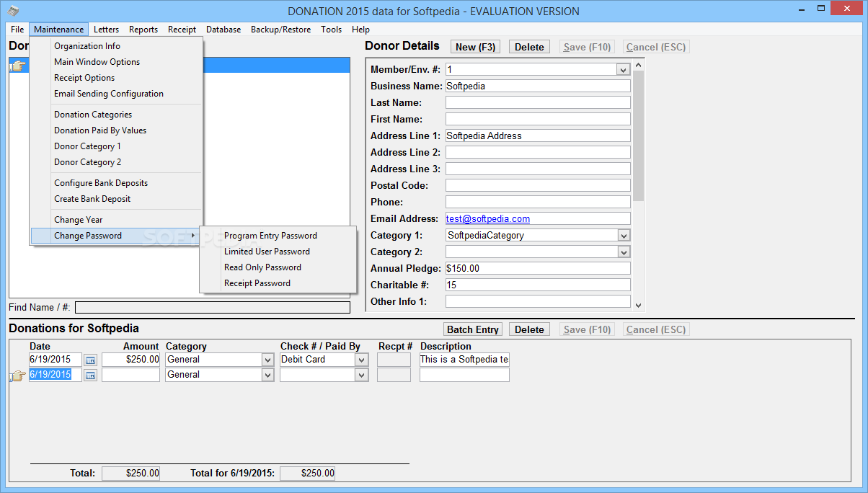Click the First Name field
This screenshot has height=493, width=868.
pos(538,119)
